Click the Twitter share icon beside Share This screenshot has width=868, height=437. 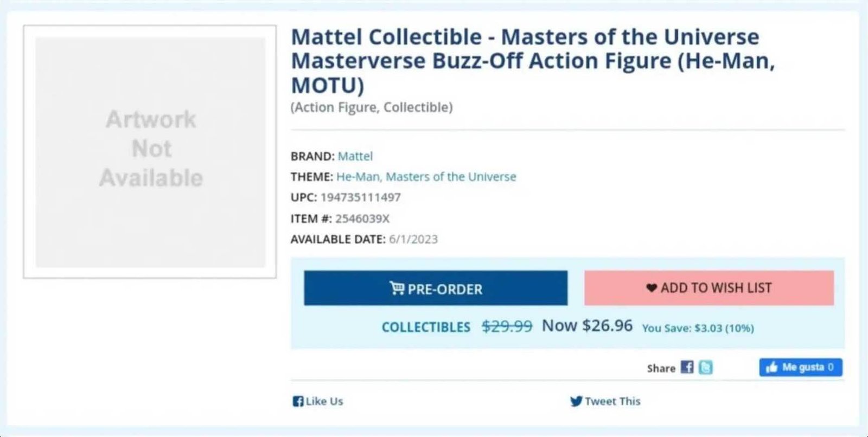(705, 368)
